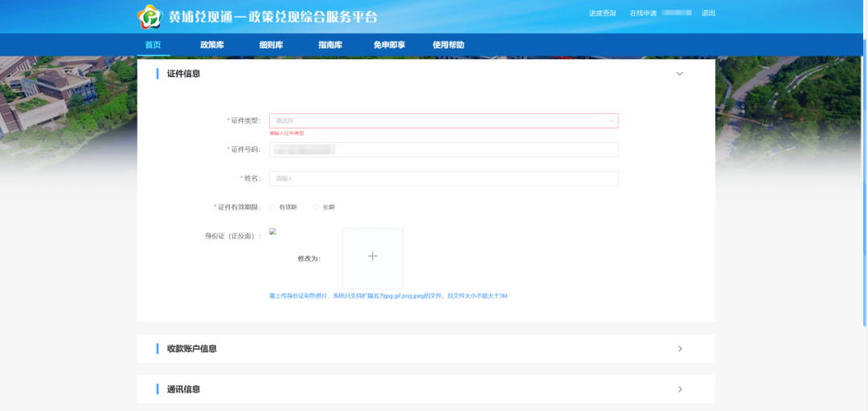This screenshot has width=868, height=411.
Task: Click the 通讯信息 heading text
Action: (x=184, y=389)
